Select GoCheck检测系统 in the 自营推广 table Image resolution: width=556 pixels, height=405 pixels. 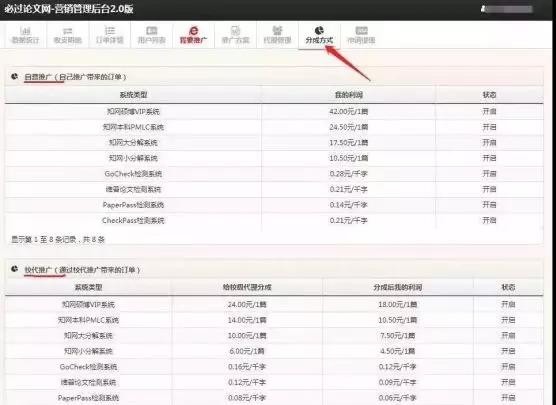click(x=133, y=174)
